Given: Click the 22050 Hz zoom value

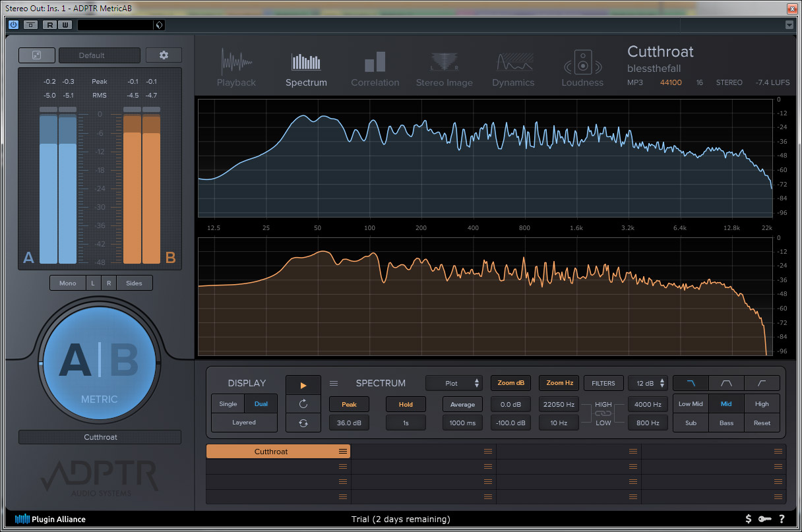Looking at the screenshot, I should pyautogui.click(x=559, y=404).
